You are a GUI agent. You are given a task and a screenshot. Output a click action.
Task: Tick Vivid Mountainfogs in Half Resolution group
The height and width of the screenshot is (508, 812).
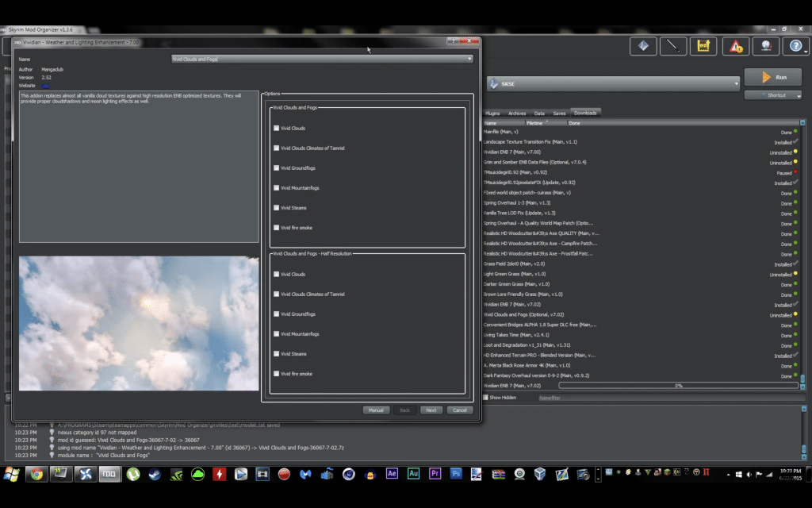tap(276, 334)
